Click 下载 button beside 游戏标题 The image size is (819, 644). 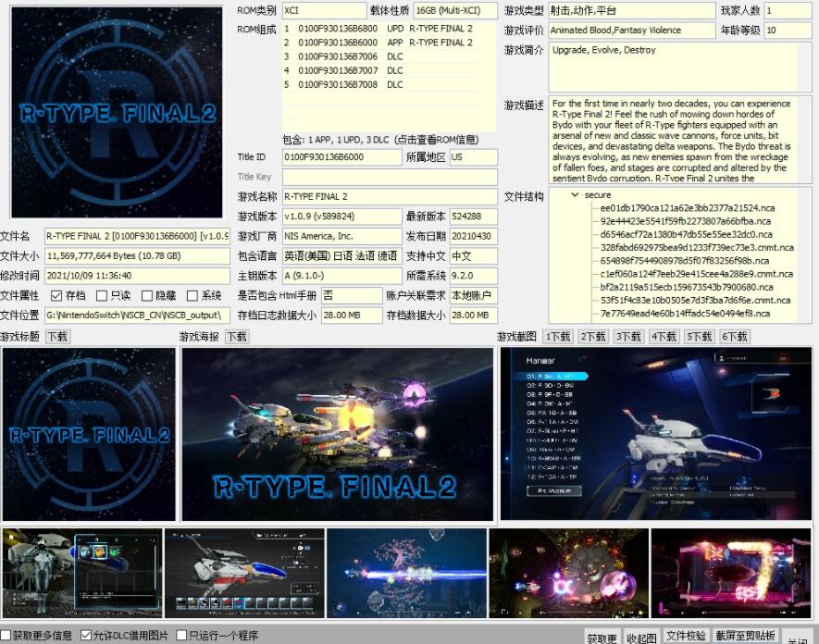[x=57, y=337]
